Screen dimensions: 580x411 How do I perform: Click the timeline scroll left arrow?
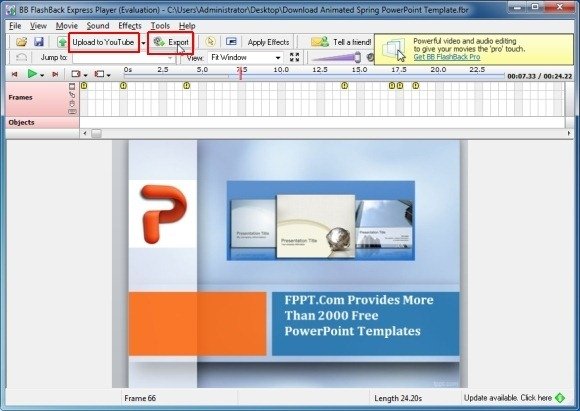point(85,133)
